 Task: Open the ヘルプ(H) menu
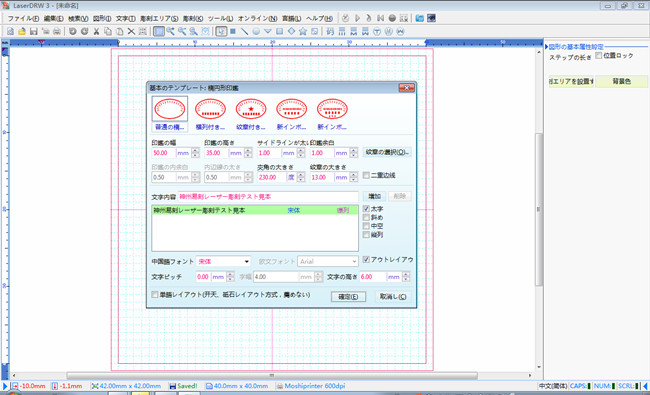(319, 19)
